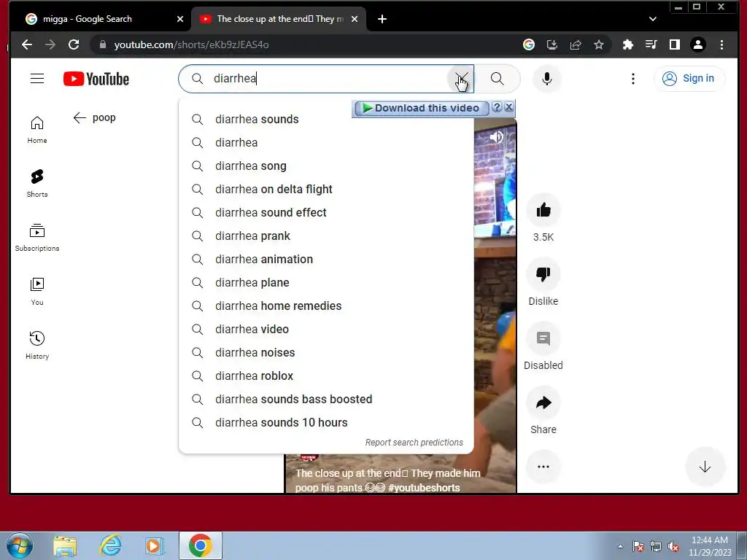Viewport: 747px width, 560px height.
Task: Open the disabled comments button
Action: (543, 338)
